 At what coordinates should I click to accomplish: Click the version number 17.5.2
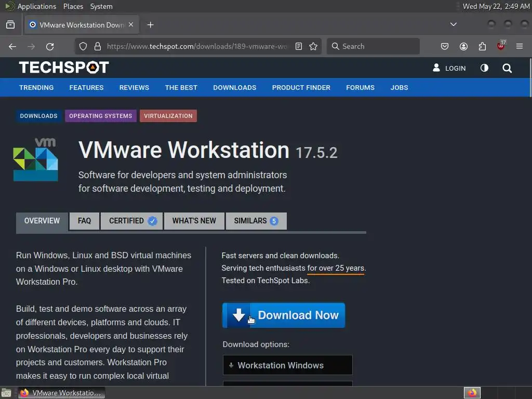click(x=316, y=153)
